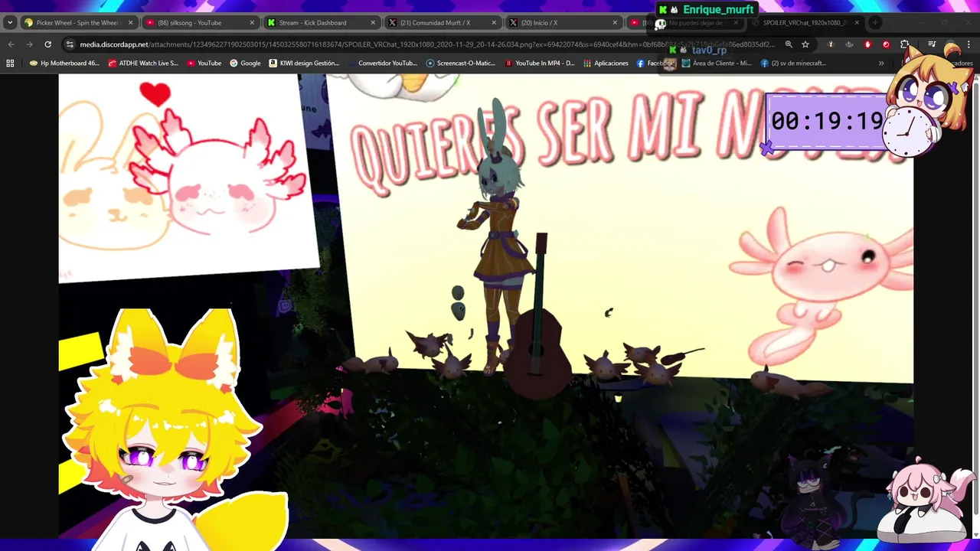Close the Kick Dashboard tab
980x551 pixels.
pos(373,23)
